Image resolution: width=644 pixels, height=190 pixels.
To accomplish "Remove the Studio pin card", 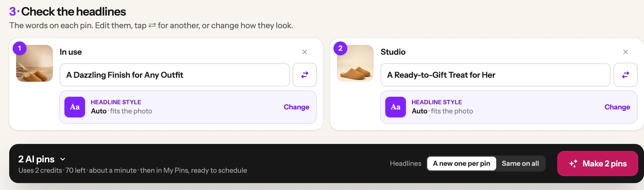I will coord(626,52).
